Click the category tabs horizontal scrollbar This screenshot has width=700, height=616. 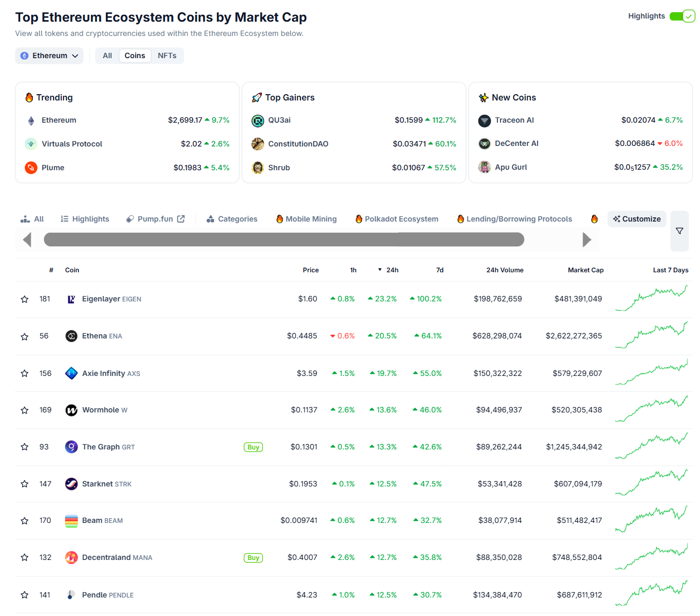point(284,240)
